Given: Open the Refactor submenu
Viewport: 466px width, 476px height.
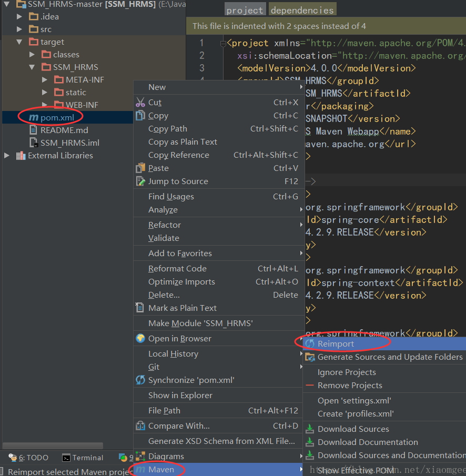Looking at the screenshot, I should (219, 225).
